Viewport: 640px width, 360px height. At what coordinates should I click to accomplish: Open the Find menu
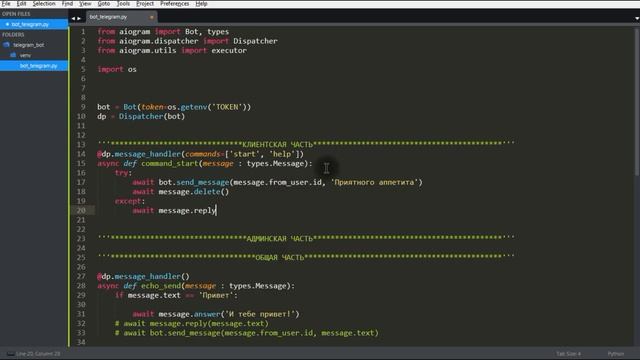(x=67, y=4)
